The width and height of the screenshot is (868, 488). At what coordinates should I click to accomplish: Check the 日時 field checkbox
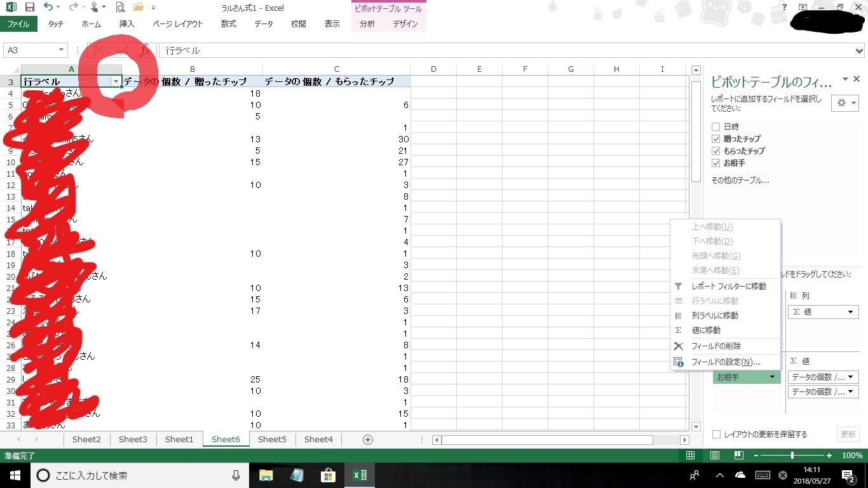(716, 126)
